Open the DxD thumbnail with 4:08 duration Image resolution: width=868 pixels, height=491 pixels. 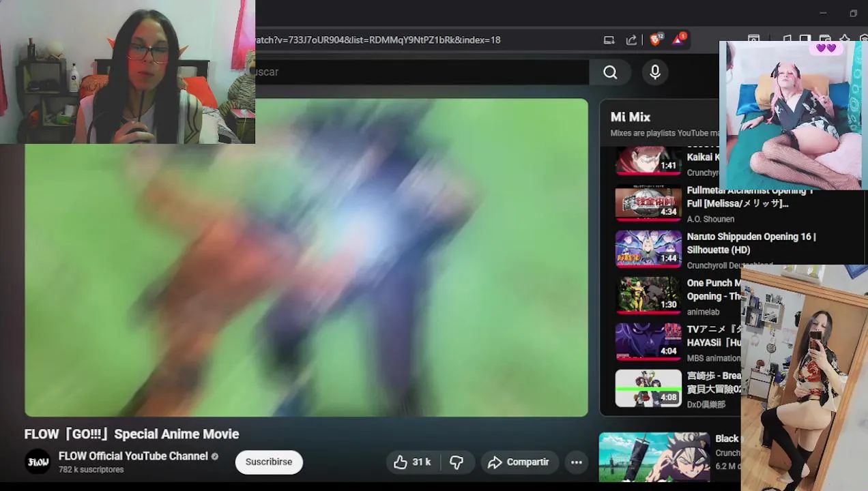tap(648, 389)
